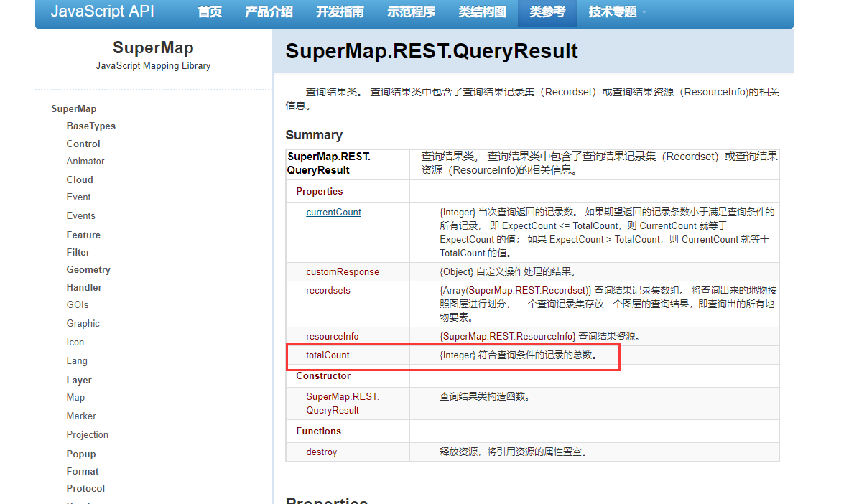The height and width of the screenshot is (504, 854).
Task: Select the 类参考 navigation tab
Action: [x=547, y=11]
